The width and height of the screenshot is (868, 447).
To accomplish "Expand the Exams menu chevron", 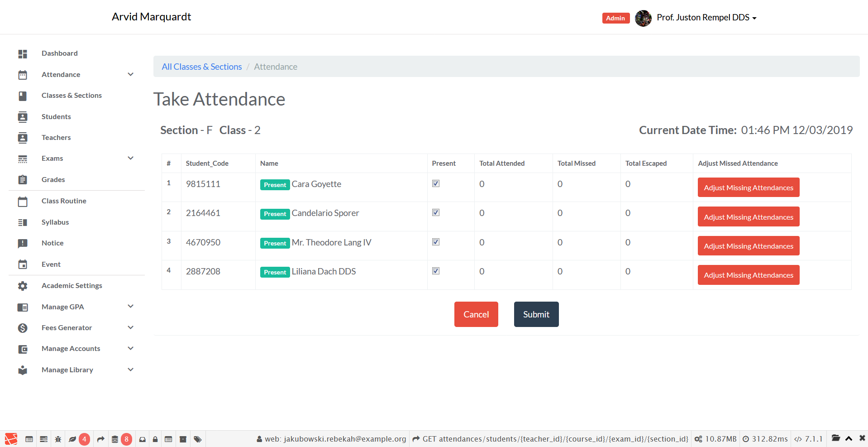I will [130, 158].
